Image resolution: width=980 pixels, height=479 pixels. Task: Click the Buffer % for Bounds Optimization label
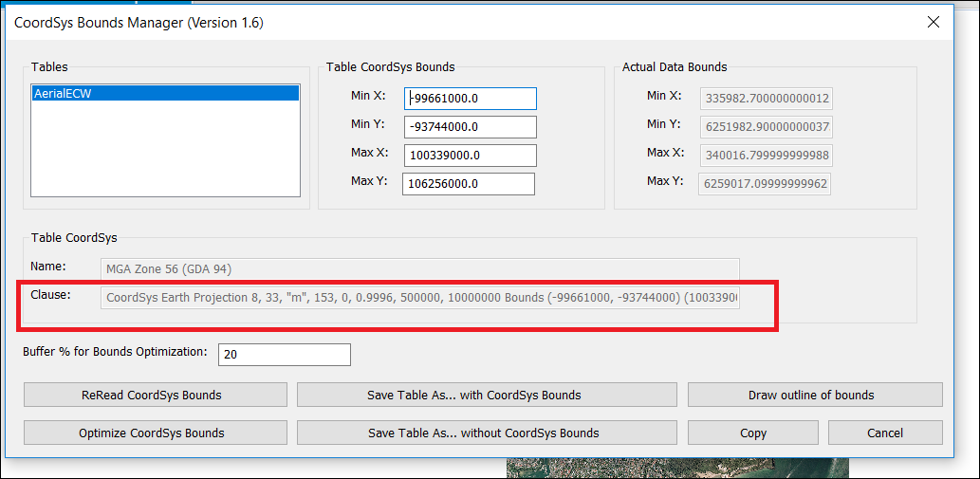point(115,351)
